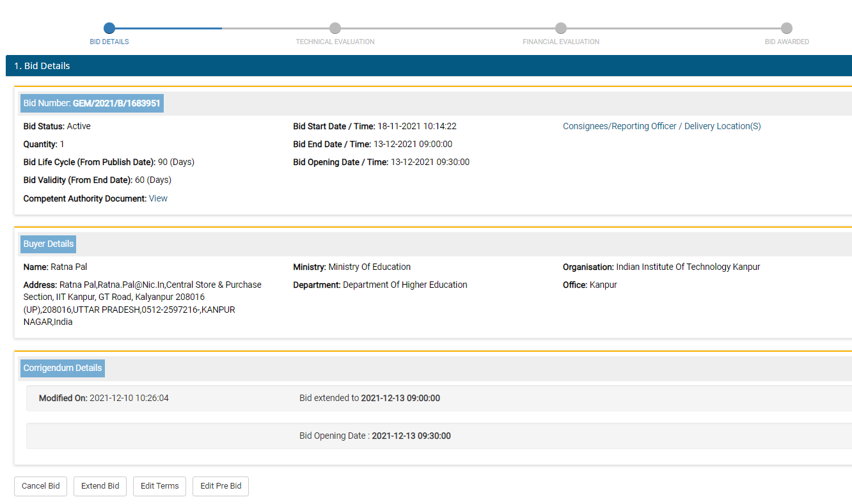Viewport: 852px width, 504px height.
Task: Open Edit Terms
Action: pos(160,486)
